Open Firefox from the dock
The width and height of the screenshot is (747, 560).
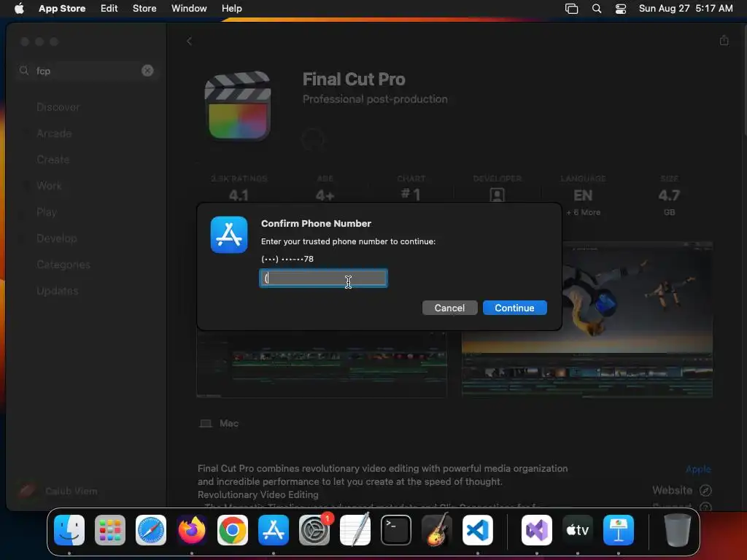coord(192,530)
